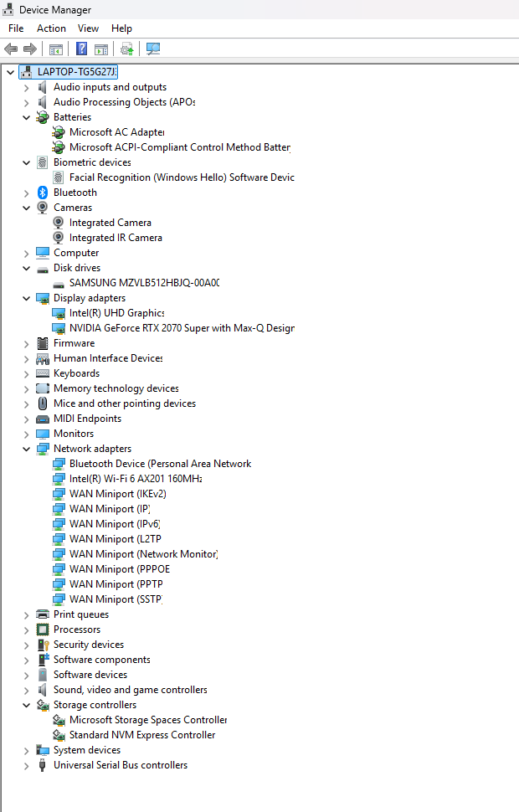This screenshot has height=812, width=519.
Task: Select WAN Miniport (IPv6)
Action: [x=115, y=524]
